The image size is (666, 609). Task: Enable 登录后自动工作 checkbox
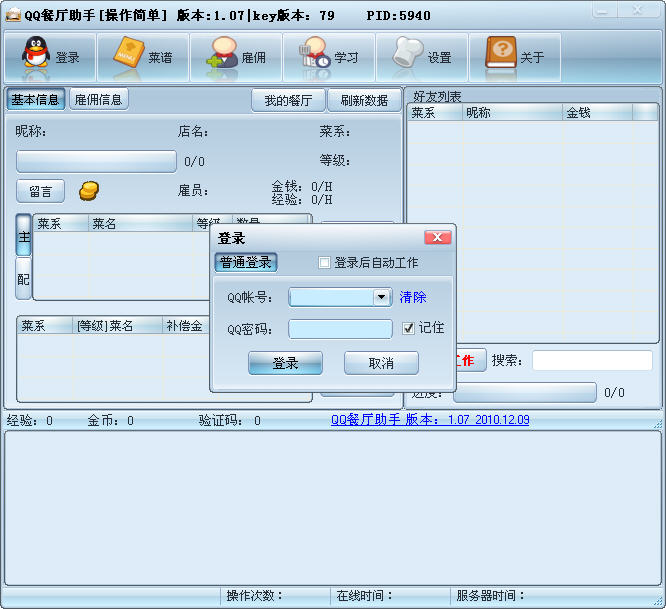click(x=324, y=262)
